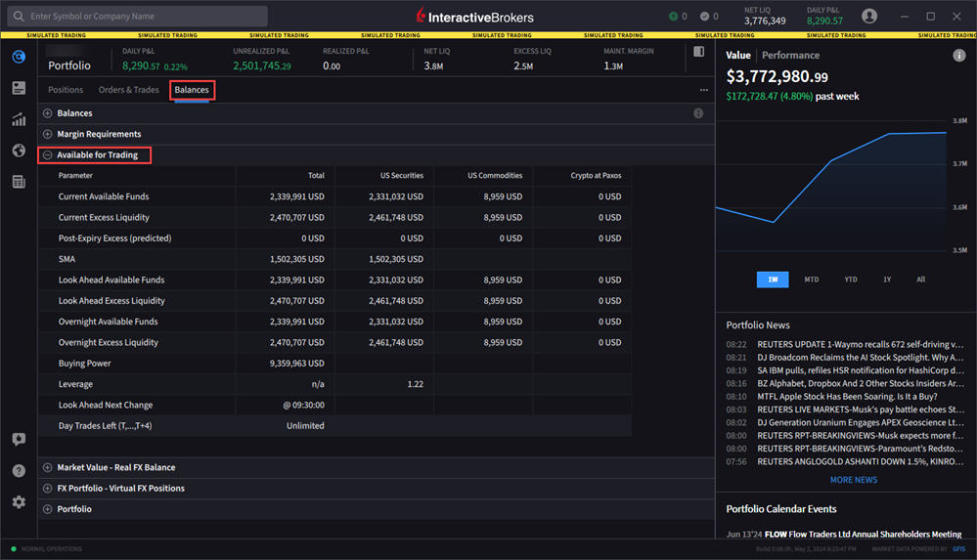The image size is (977, 560).
Task: Select the All chart range
Action: [921, 280]
